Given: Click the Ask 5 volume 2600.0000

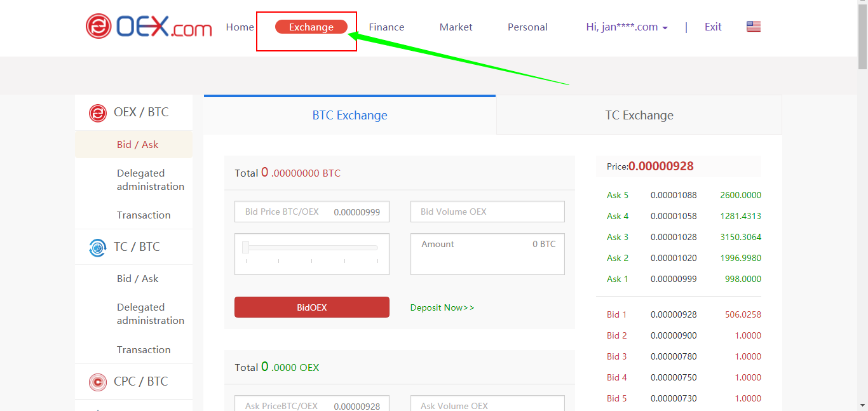Looking at the screenshot, I should [x=740, y=195].
